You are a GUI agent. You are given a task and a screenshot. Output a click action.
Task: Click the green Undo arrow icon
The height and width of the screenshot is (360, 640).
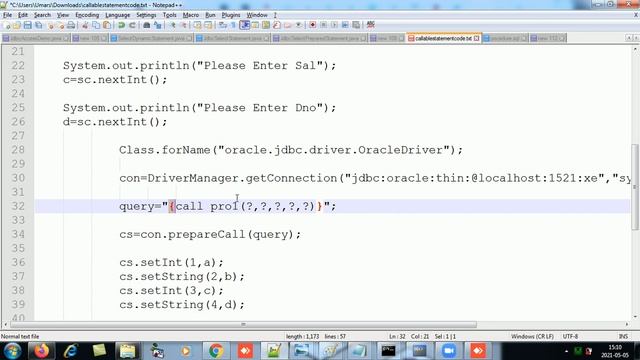click(x=121, y=25)
